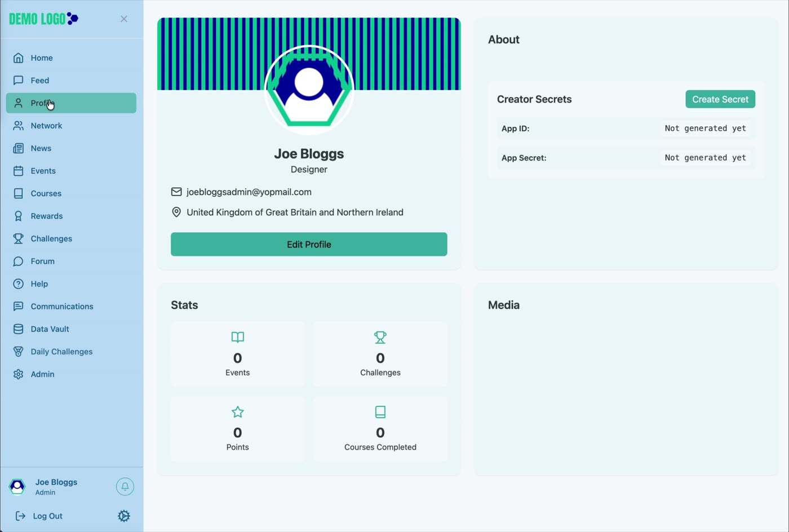Click the small user avatar in sidebar footer
The width and height of the screenshot is (789, 532).
(17, 486)
